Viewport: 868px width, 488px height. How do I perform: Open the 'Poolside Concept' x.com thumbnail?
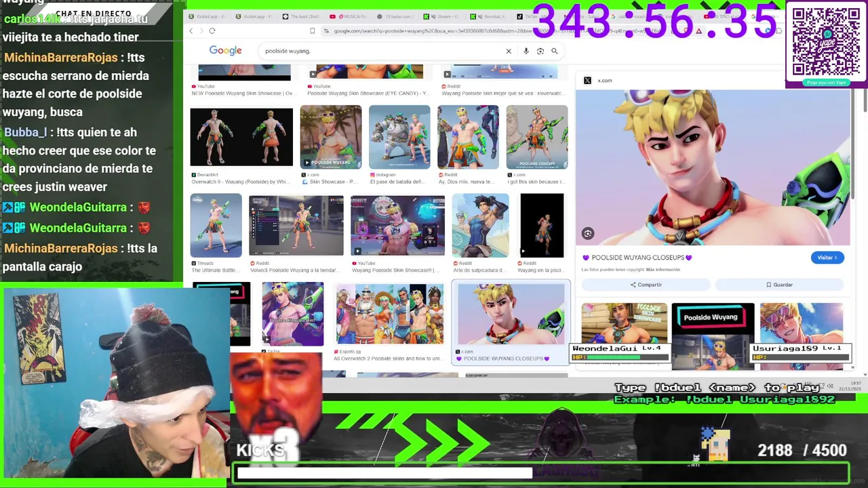537,137
